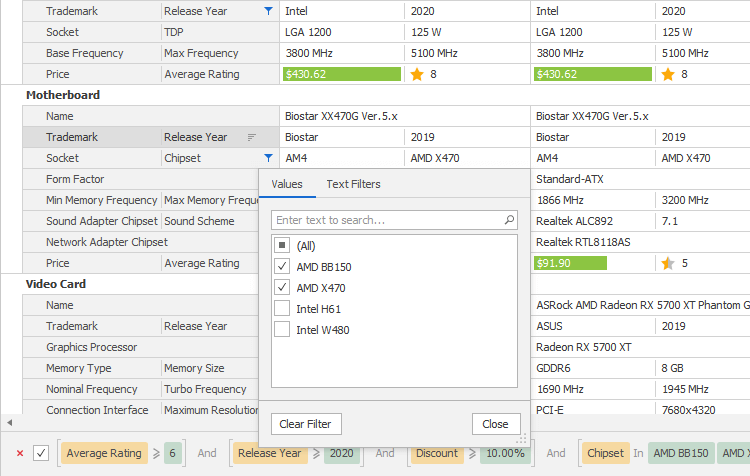
Task: Click the Release Year filter funnel icon
Action: [x=268, y=11]
